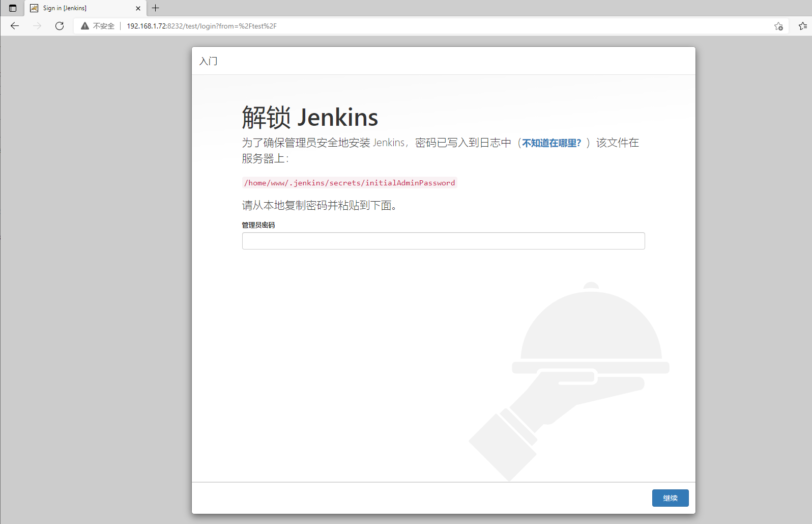812x524 pixels.
Task: Open the favorites list icon
Action: point(802,26)
